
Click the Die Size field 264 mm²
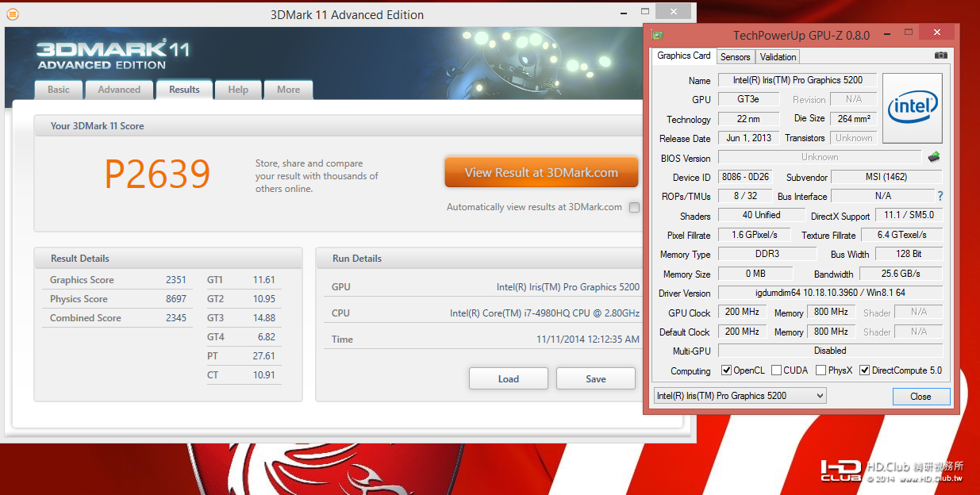click(x=853, y=118)
